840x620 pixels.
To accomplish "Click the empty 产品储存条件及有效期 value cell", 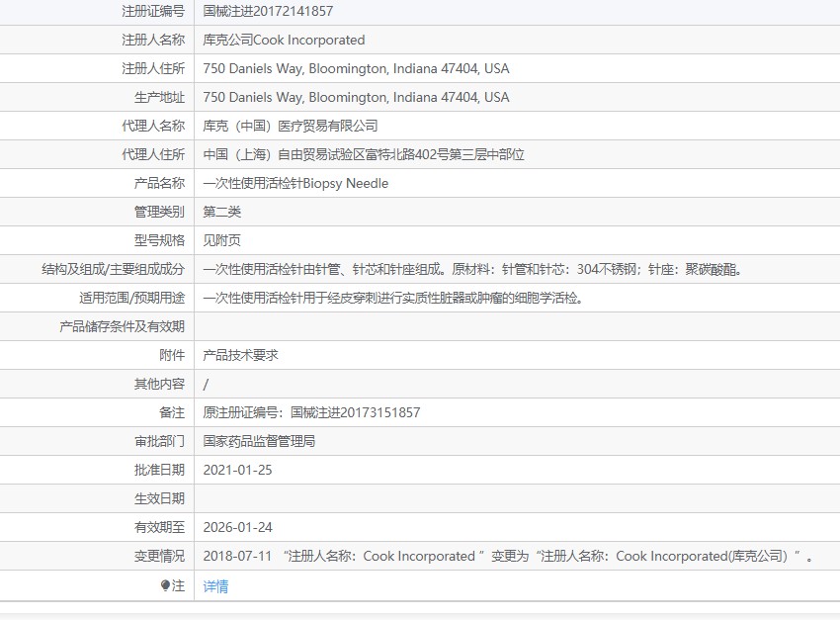I will tap(514, 326).
